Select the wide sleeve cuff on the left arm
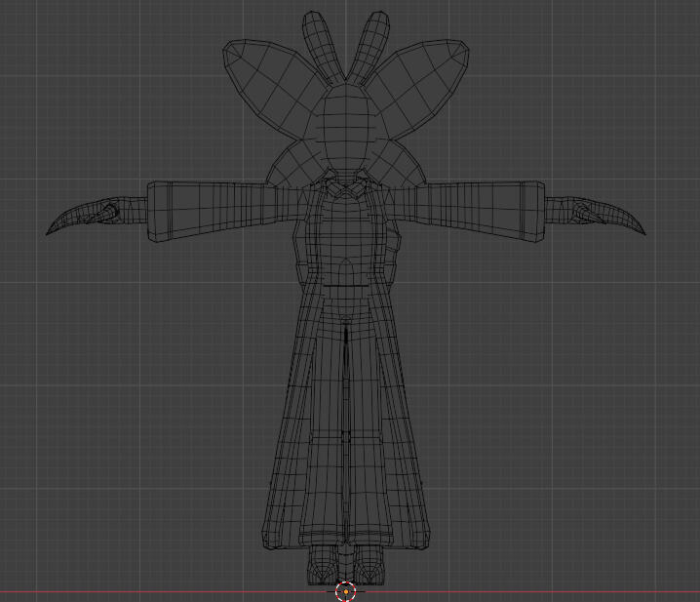 [160, 212]
